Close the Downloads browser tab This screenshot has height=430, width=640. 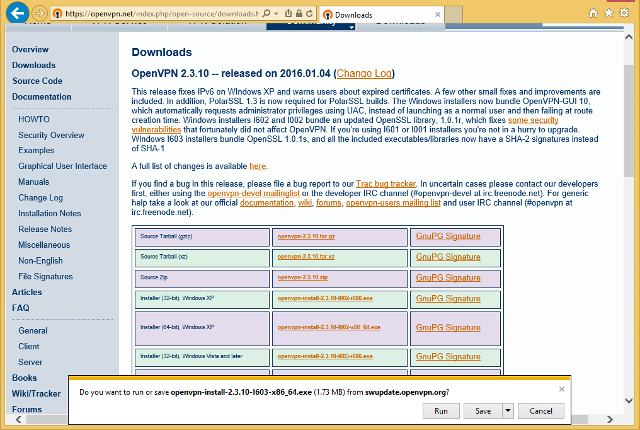(x=438, y=15)
